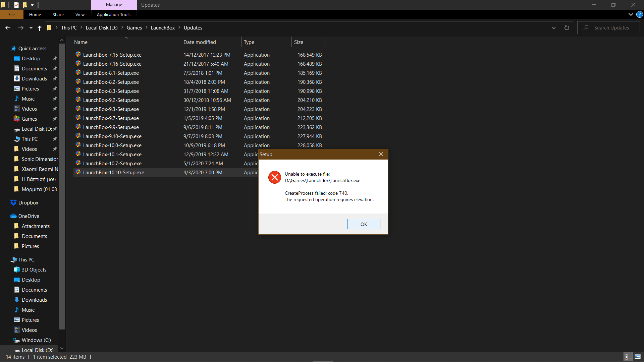Screen dimensions: 644x362
Task: Open Attachments folder under OneDrive
Action: point(36,226)
